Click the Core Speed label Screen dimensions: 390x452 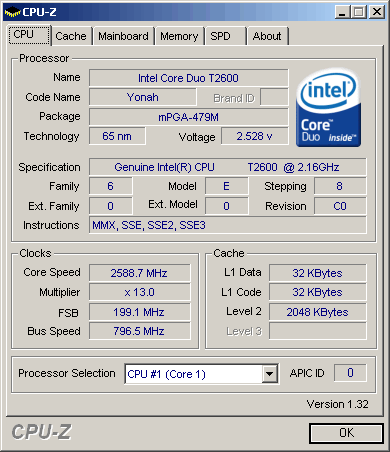[x=52, y=272]
